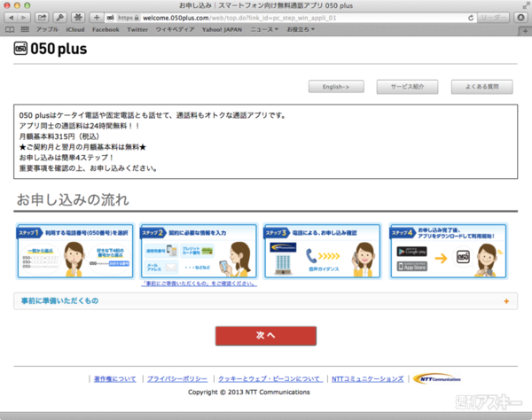Click the Google Play badge in Step 4
Viewport: 532px width, 420px height.
point(412,252)
